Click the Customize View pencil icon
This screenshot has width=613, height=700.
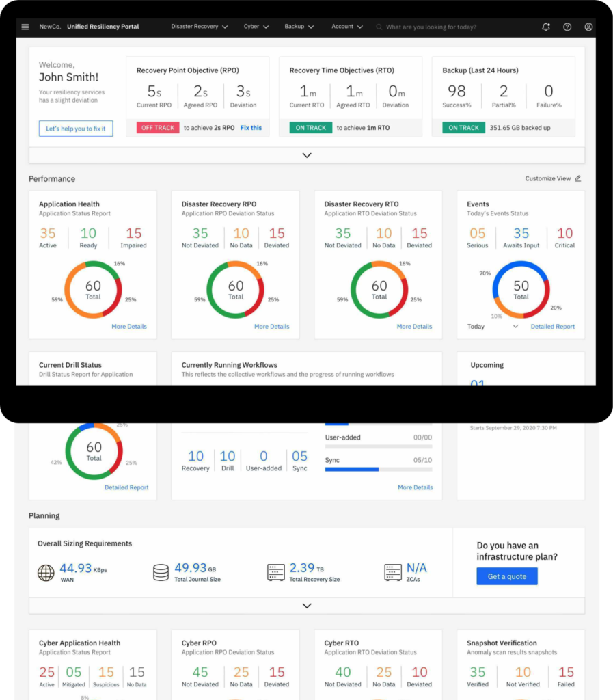tap(578, 178)
